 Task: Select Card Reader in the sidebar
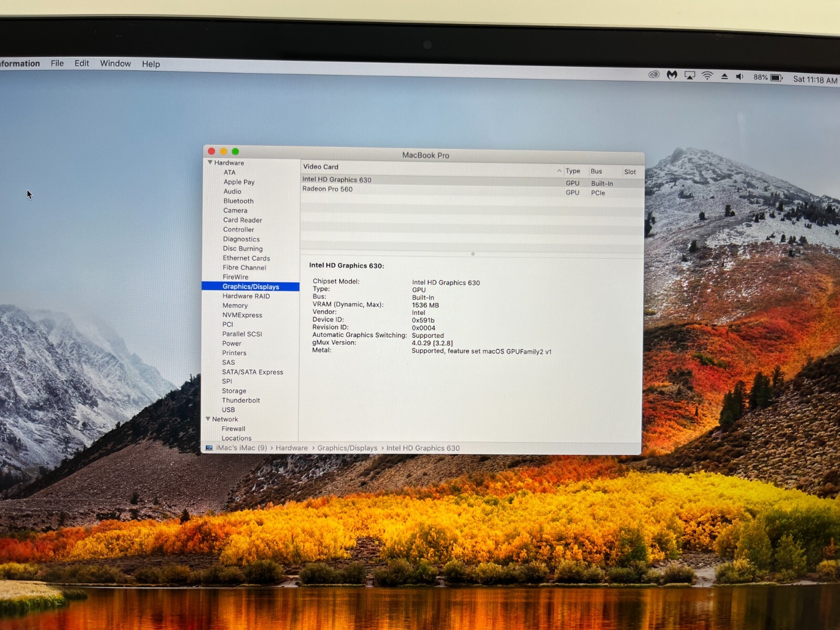243,220
